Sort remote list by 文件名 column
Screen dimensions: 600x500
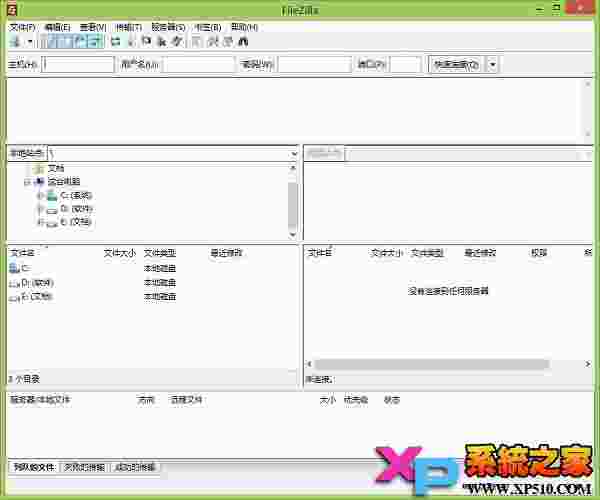(x=321, y=253)
